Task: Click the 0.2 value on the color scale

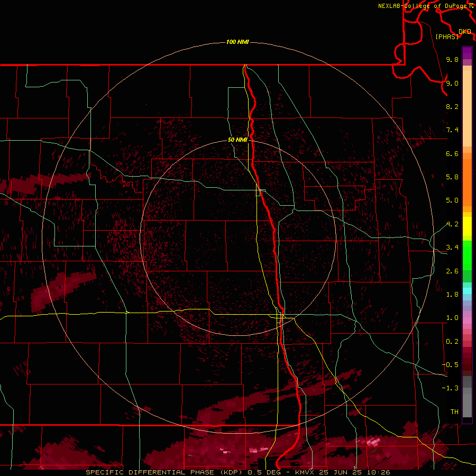Action: point(452,342)
